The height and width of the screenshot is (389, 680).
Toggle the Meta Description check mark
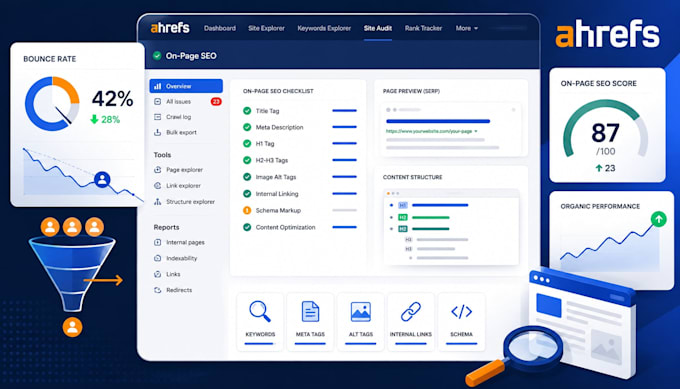pos(247,127)
